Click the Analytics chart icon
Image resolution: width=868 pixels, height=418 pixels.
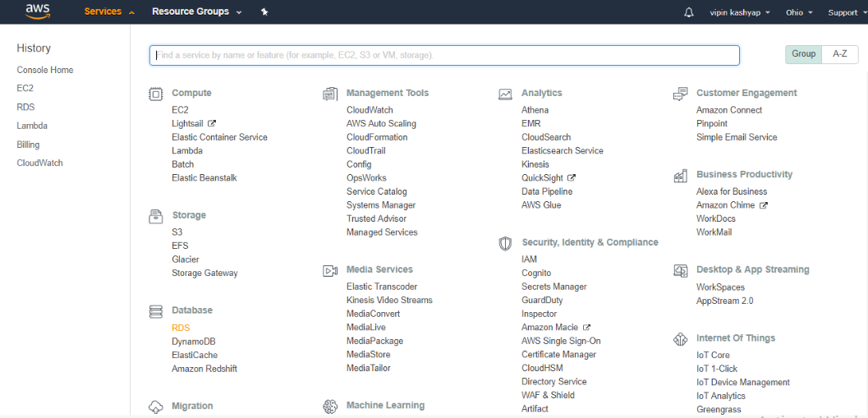click(x=505, y=94)
